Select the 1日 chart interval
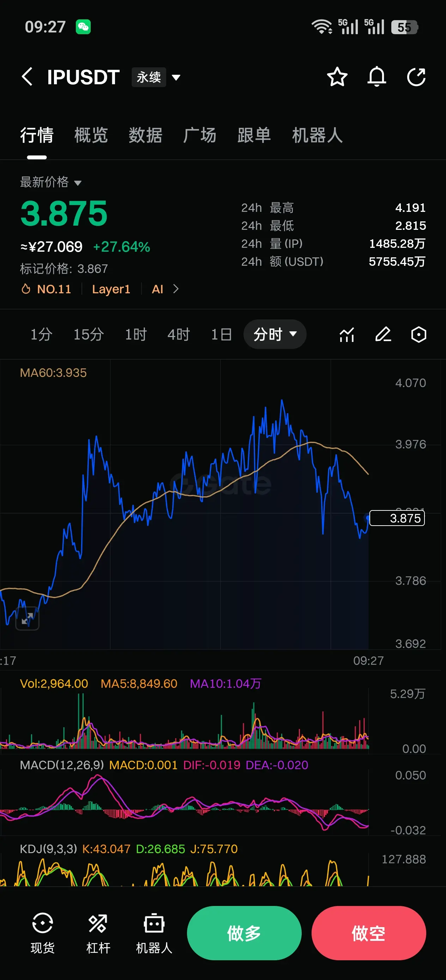446x980 pixels. tap(221, 335)
